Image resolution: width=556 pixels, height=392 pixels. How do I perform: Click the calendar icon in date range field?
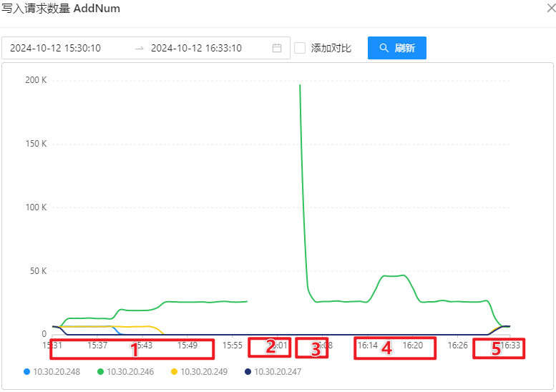pos(277,48)
